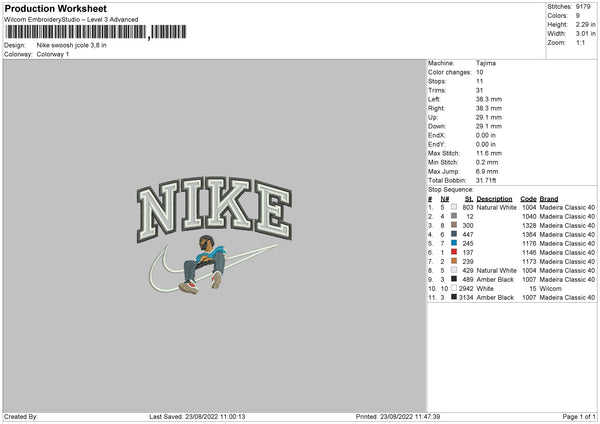Select the Color changes value 10
This screenshot has width=600, height=424.
(479, 72)
